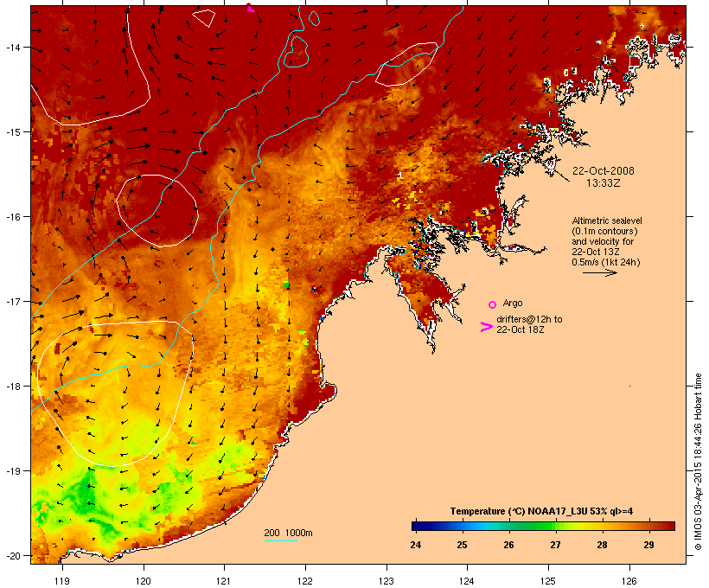Click the 'Altimetric sealevel' legend text
Screen dimensions: 709x588
(607, 220)
